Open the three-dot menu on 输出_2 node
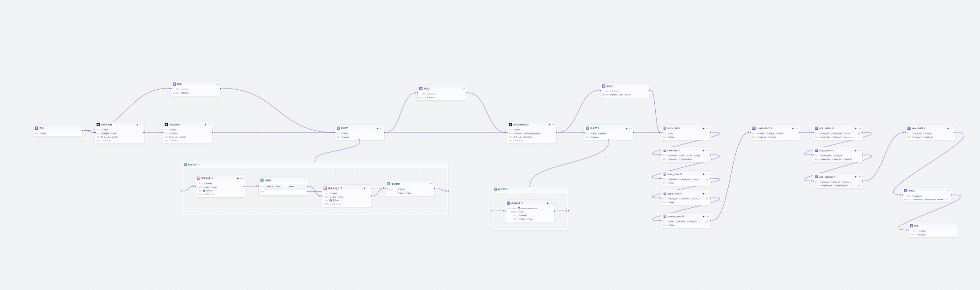Viewport: 980px width, 290px height. pos(646,86)
